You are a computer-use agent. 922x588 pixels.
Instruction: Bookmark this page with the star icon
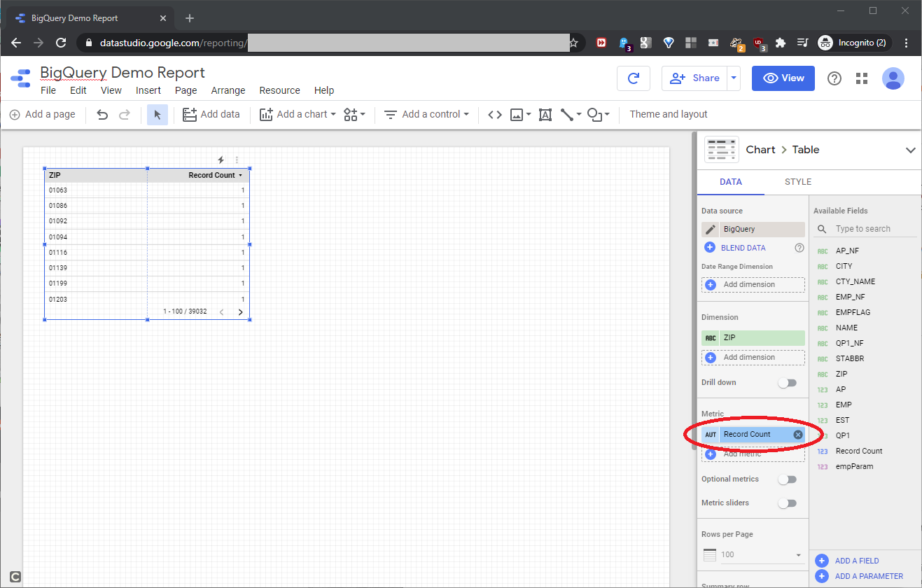pyautogui.click(x=574, y=43)
